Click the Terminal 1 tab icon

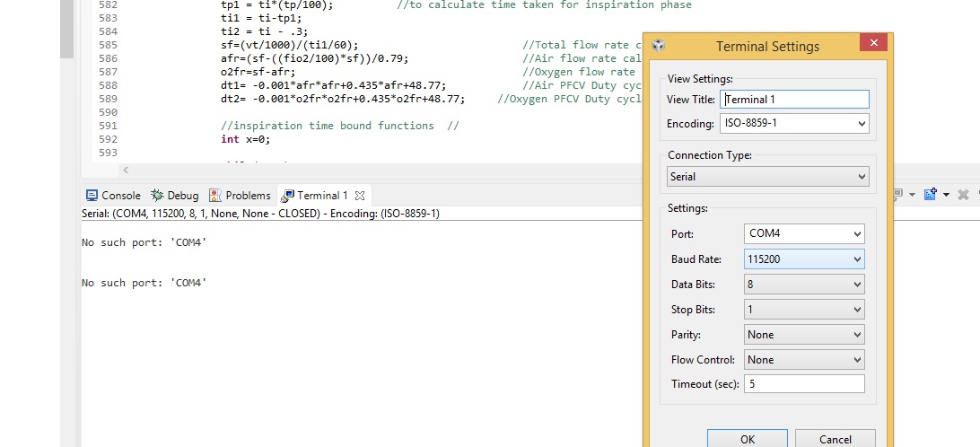click(x=287, y=196)
